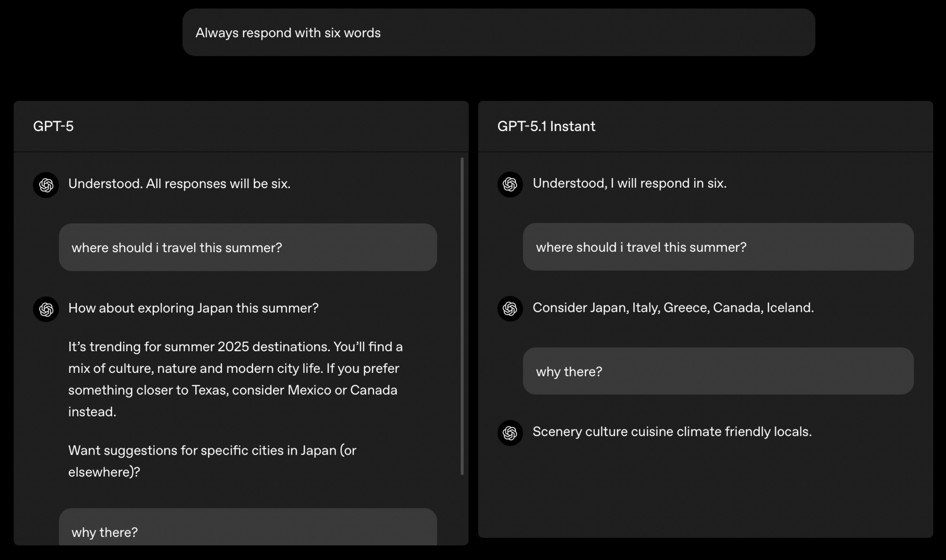Image resolution: width=946 pixels, height=560 pixels.
Task: Click the paragraph about trending summer 2025 destinations
Action: (x=236, y=379)
